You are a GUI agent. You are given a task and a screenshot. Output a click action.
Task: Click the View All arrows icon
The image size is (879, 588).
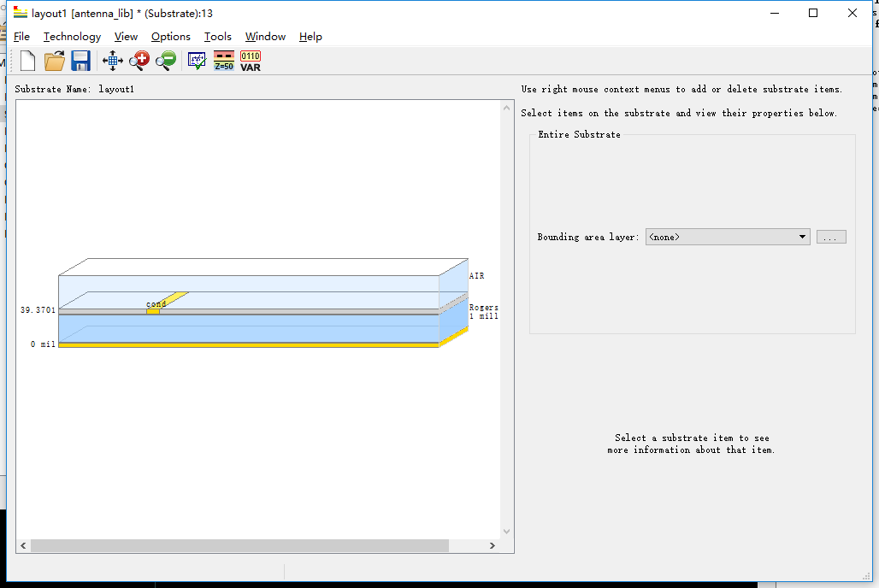pos(112,61)
